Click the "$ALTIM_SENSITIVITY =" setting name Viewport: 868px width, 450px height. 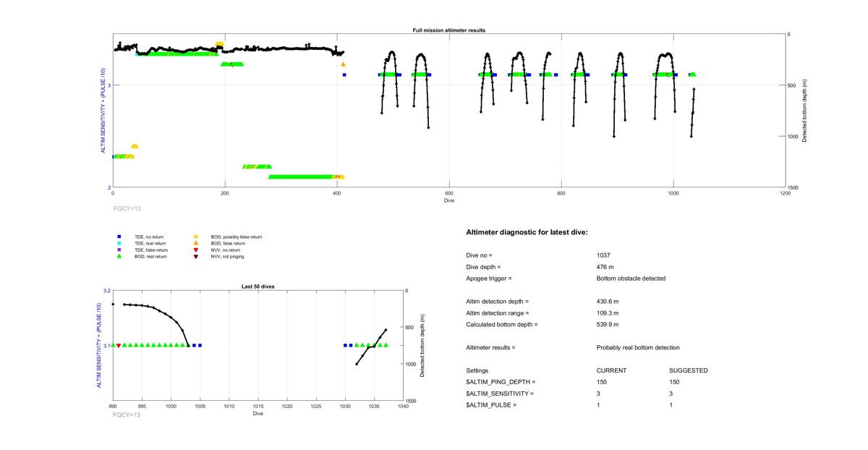(500, 394)
